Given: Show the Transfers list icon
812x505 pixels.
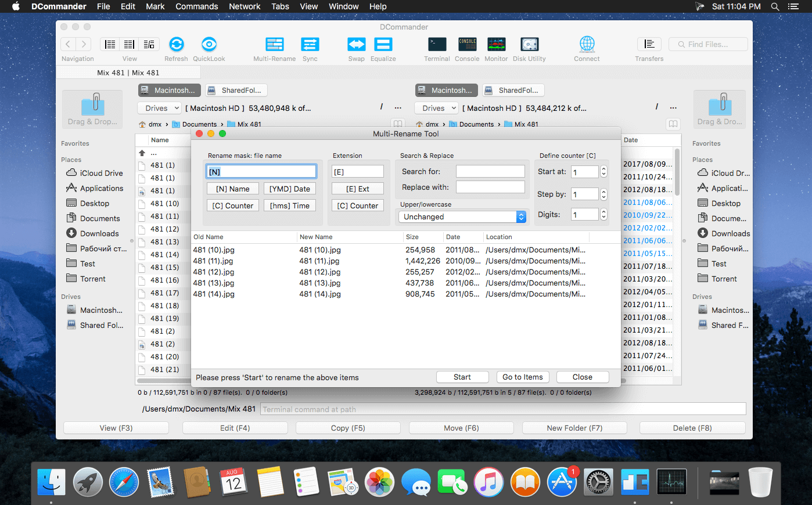Looking at the screenshot, I should pyautogui.click(x=649, y=44).
